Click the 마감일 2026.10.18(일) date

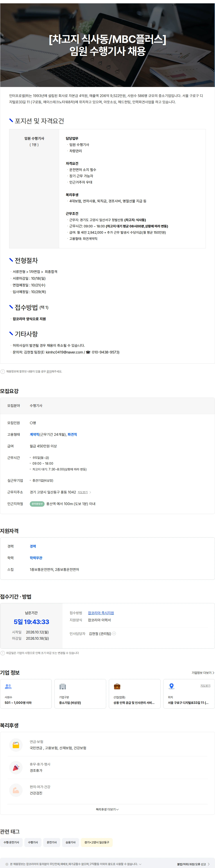tap(37, 638)
